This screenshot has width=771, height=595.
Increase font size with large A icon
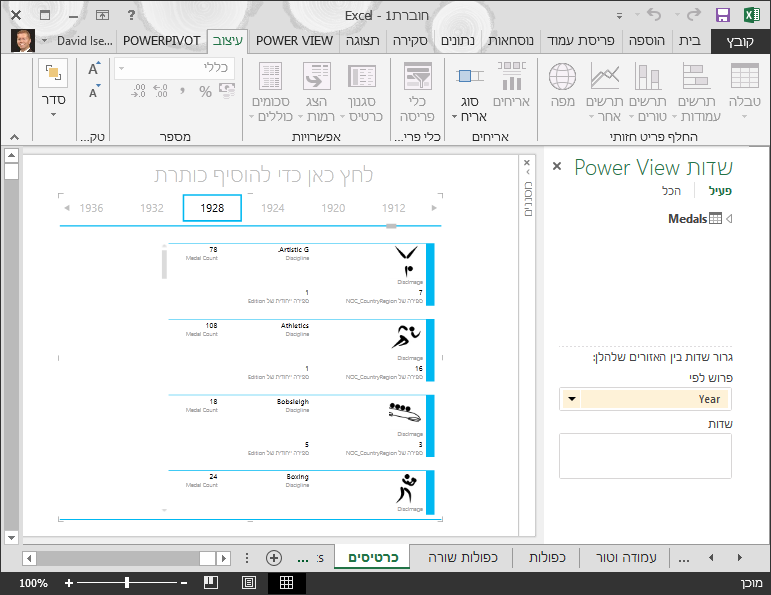pos(94,68)
